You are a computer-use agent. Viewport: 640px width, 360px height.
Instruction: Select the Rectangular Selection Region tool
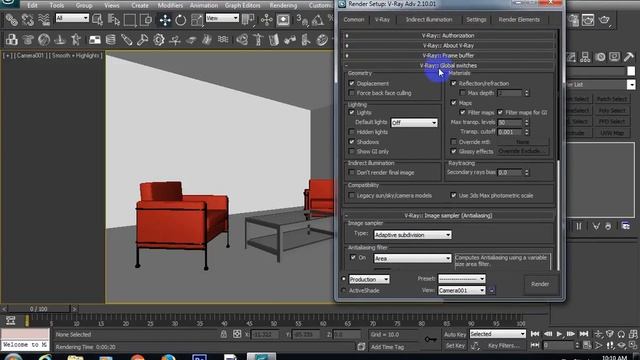tap(130, 20)
